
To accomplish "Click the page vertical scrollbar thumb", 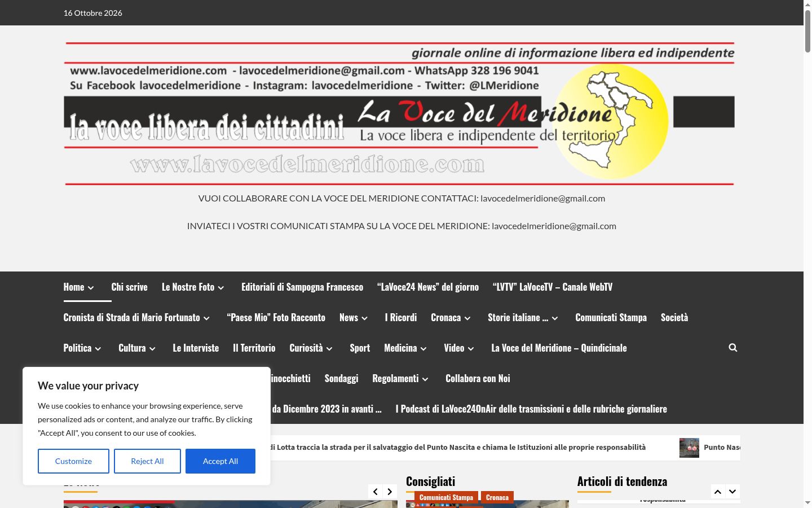I will tap(807, 31).
